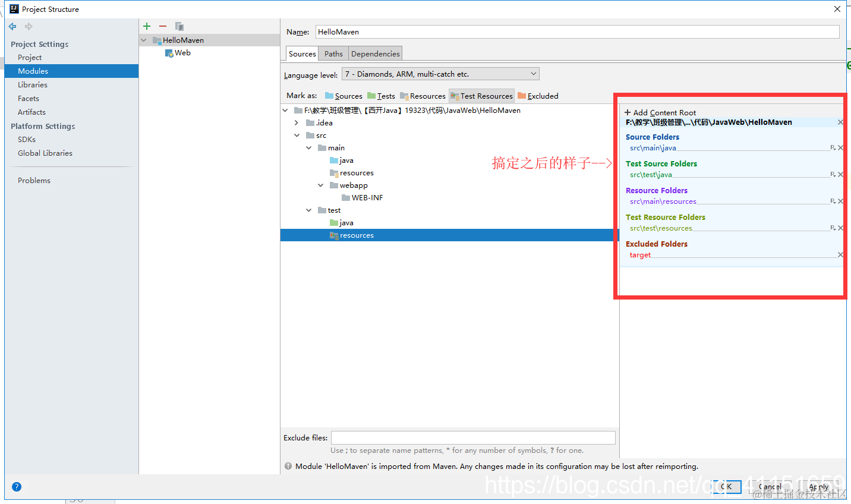Click the copy module icon

tap(179, 26)
